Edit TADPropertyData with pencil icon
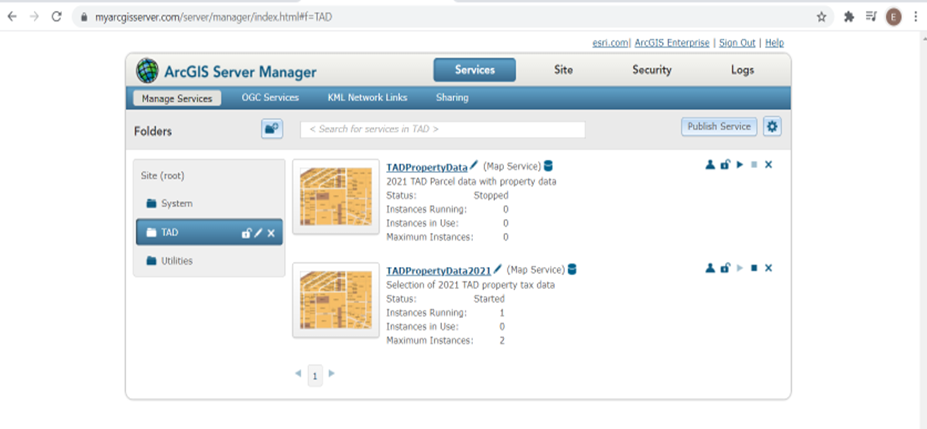Viewport: 927px width, 429px height. tap(474, 165)
